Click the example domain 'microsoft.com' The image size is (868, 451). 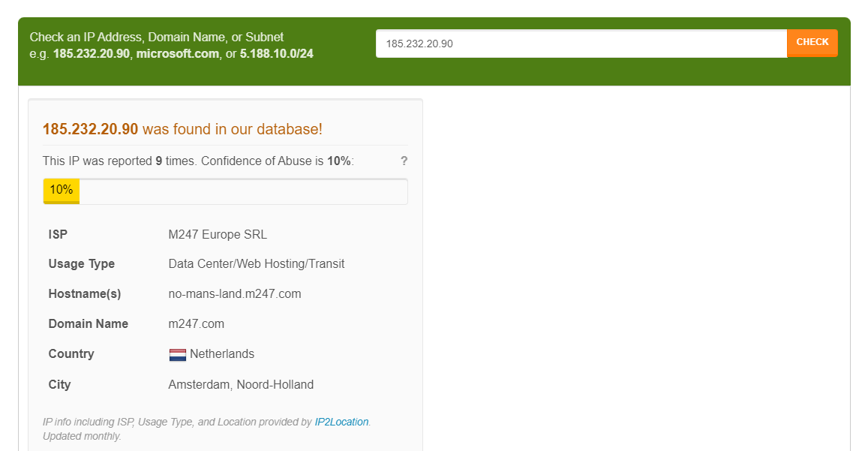[x=178, y=54]
